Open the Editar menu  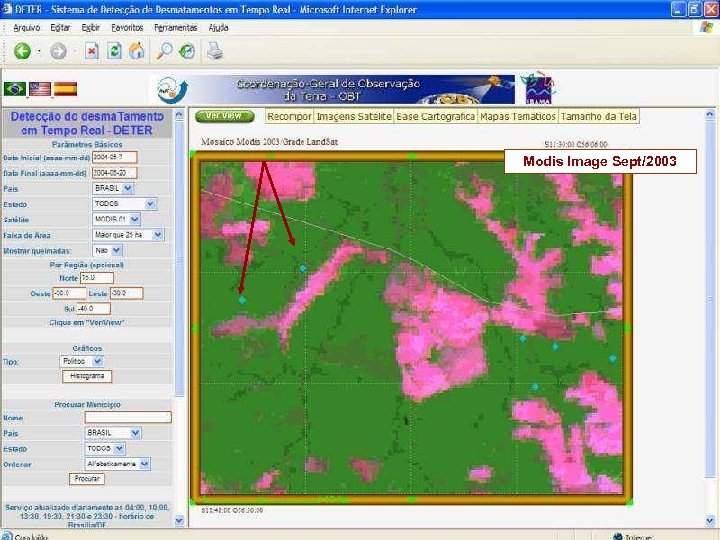[x=60, y=28]
